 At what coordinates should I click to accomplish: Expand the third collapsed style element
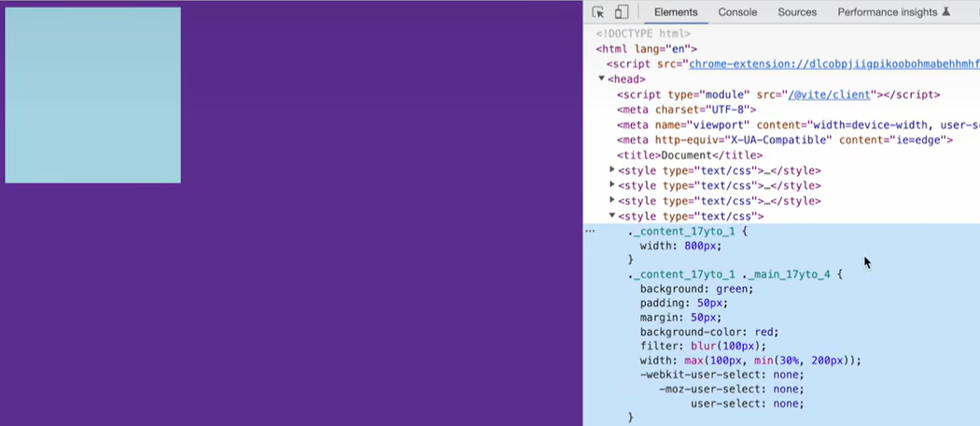point(612,200)
